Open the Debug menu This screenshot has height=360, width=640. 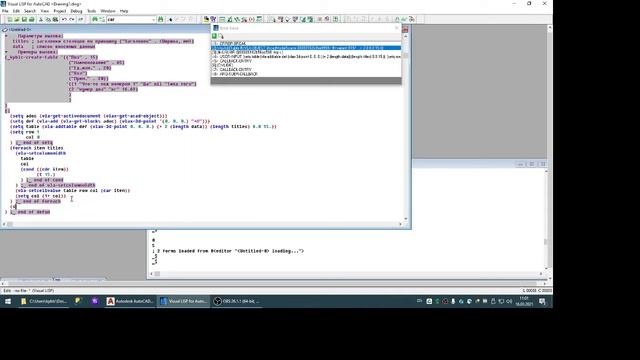[76, 11]
